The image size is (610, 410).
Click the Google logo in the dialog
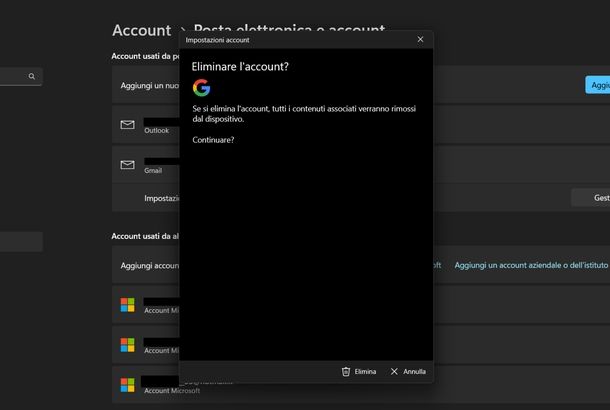[202, 88]
